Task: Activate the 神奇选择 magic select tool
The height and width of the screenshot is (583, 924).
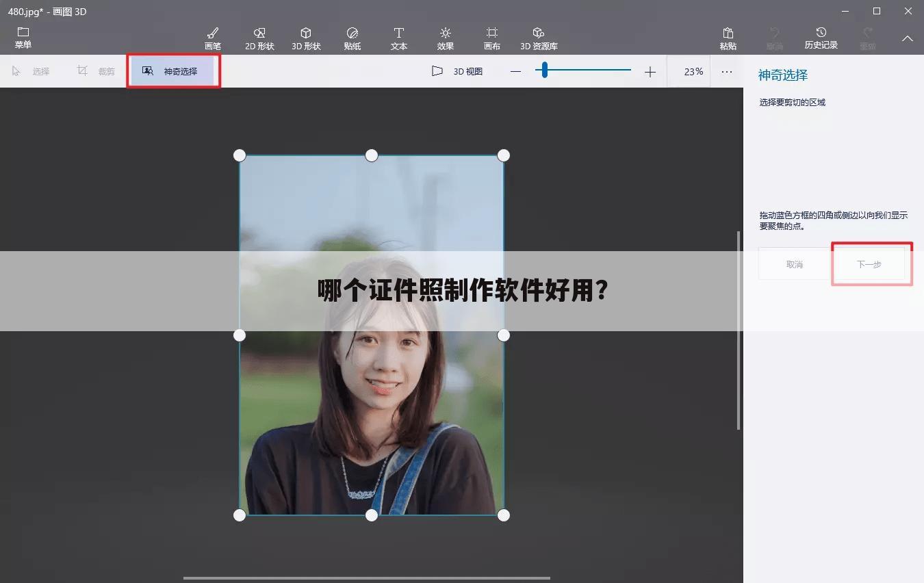Action: [x=172, y=71]
